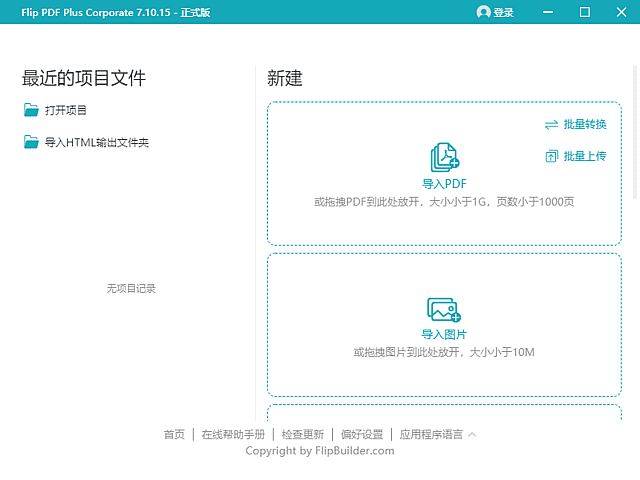Viewport: 640px width, 480px height.
Task: Click the Open Project folder icon
Action: [x=31, y=110]
